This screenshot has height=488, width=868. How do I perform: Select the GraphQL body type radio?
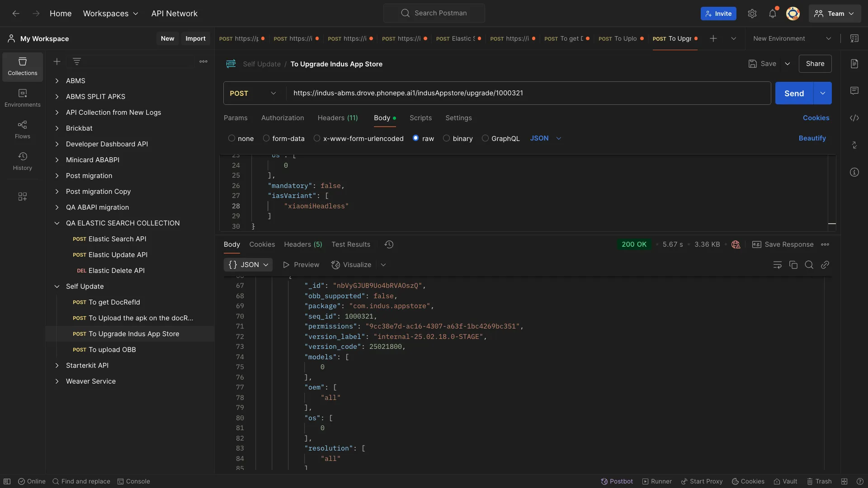485,138
